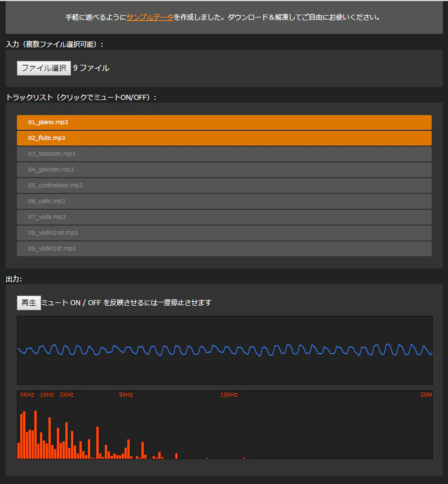
Task: Click the 0kHz frequency label
Action: coord(27,394)
